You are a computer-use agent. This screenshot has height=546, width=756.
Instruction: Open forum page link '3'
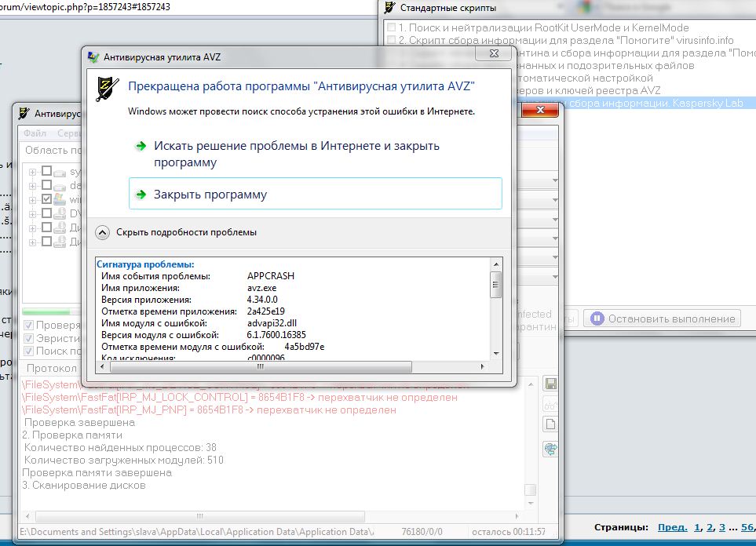(x=721, y=527)
